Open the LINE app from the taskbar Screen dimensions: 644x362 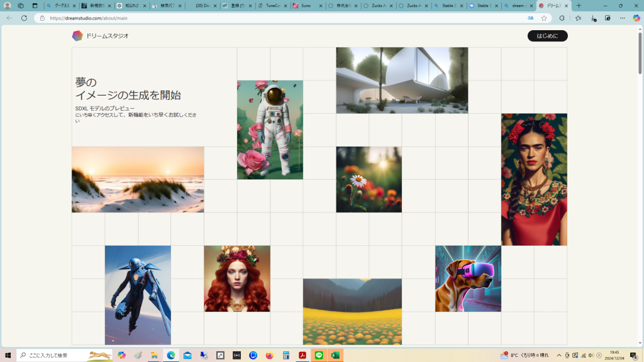[x=319, y=355]
